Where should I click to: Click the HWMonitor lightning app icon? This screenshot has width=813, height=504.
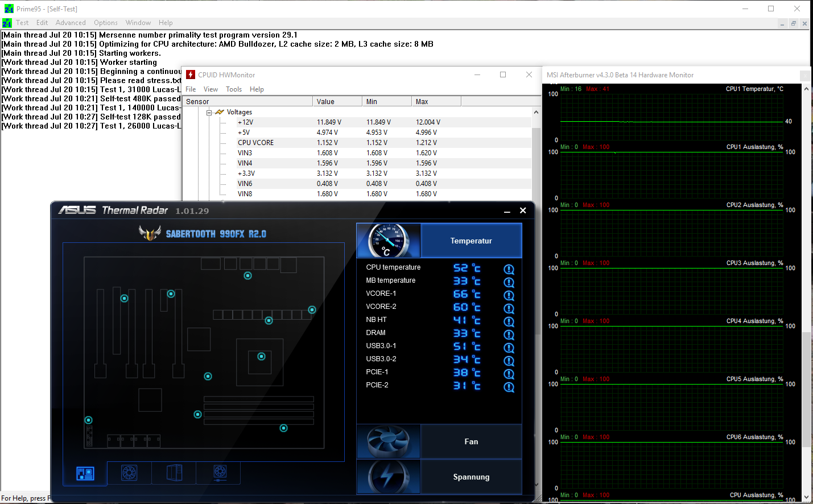(x=191, y=75)
